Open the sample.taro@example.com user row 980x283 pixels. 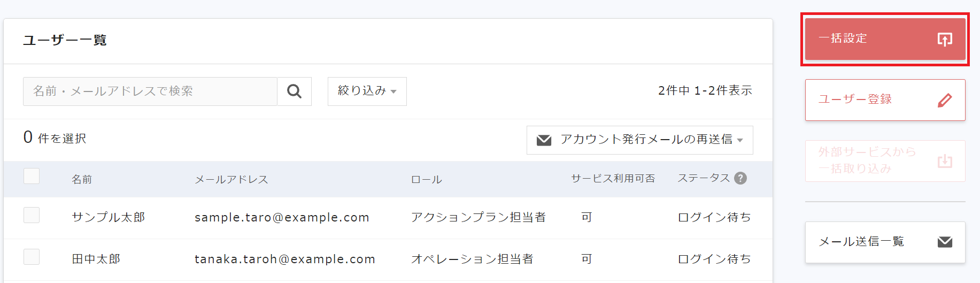point(282,217)
